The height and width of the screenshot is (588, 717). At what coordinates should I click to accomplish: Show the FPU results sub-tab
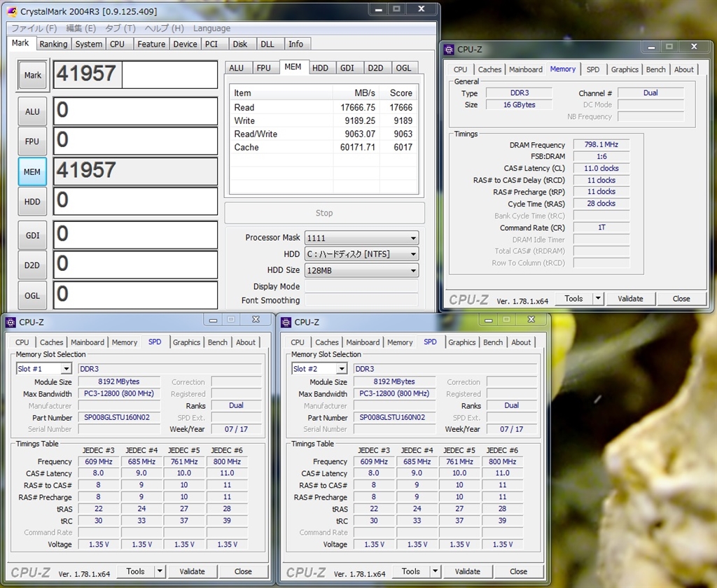tap(264, 68)
